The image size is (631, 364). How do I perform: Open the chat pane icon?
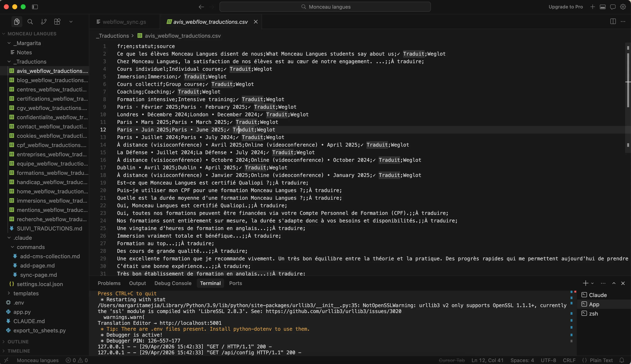click(612, 7)
